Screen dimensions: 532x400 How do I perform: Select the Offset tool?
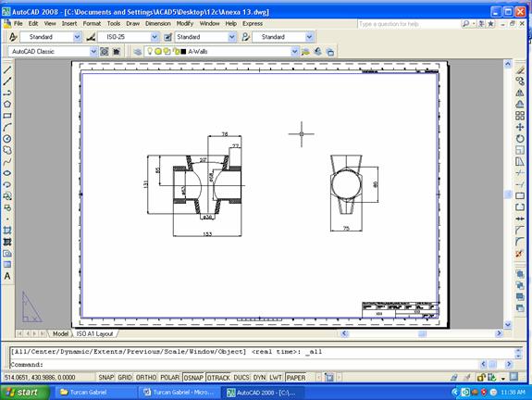(x=520, y=105)
